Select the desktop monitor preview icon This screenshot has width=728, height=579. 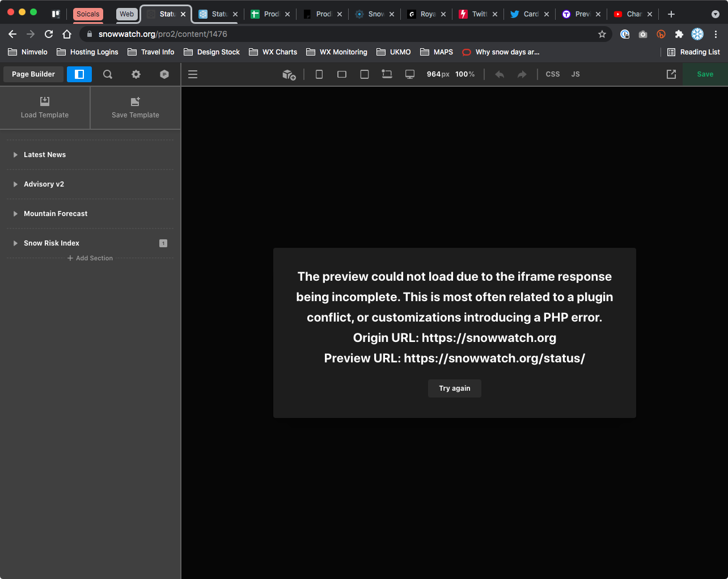click(410, 74)
